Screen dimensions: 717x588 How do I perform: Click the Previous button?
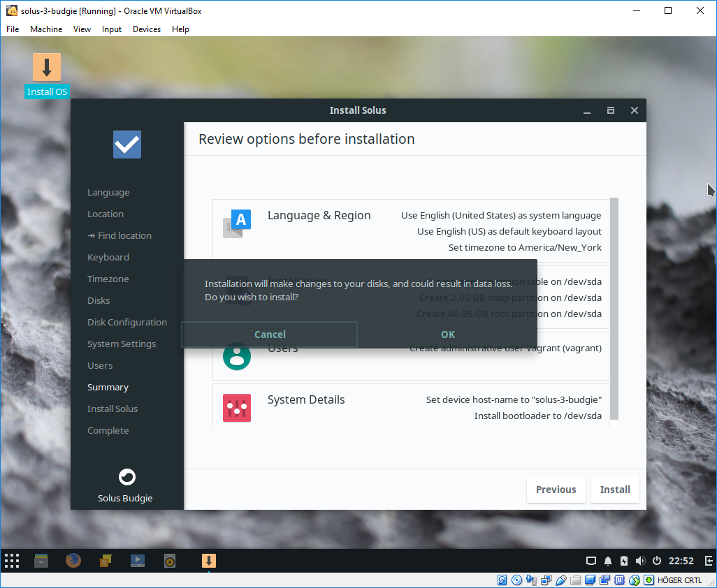(x=556, y=490)
